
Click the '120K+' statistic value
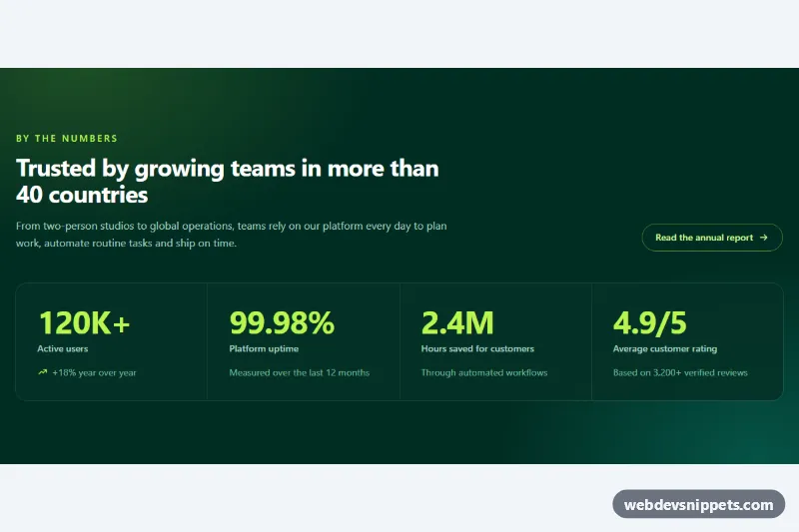point(84,322)
